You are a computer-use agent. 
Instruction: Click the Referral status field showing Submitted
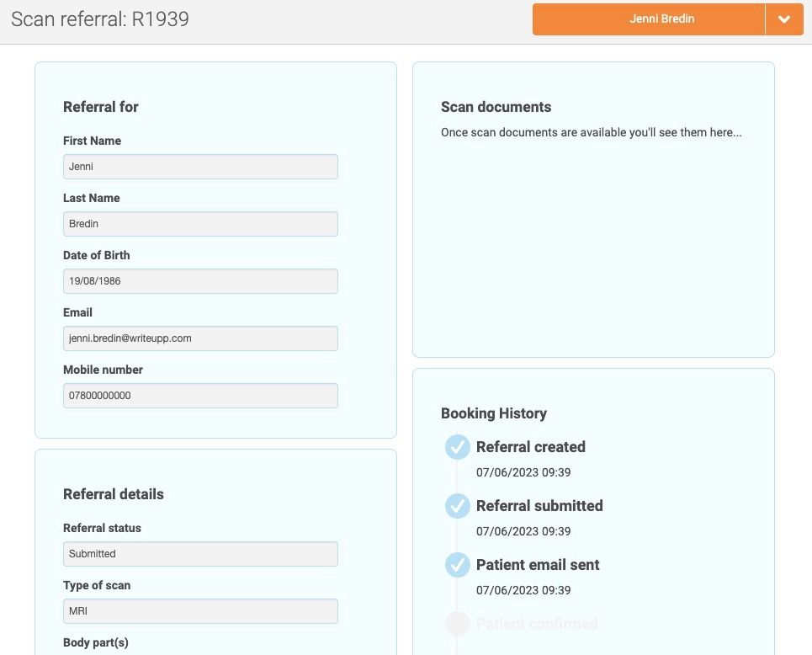click(x=200, y=554)
